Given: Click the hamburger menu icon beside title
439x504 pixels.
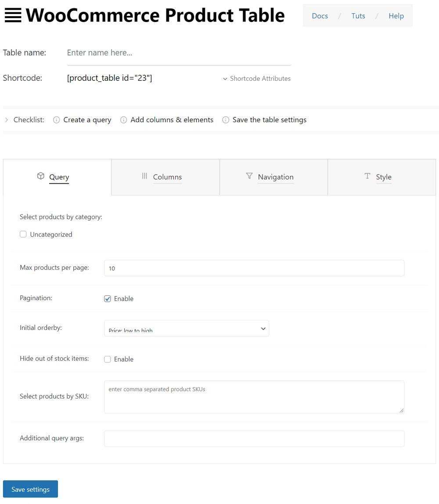Looking at the screenshot, I should coord(13,15).
